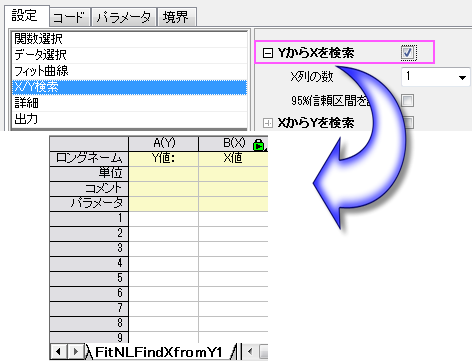This screenshot has width=472, height=363.
Task: Toggle the 95%信頼区間 checkbox
Action: [x=408, y=101]
